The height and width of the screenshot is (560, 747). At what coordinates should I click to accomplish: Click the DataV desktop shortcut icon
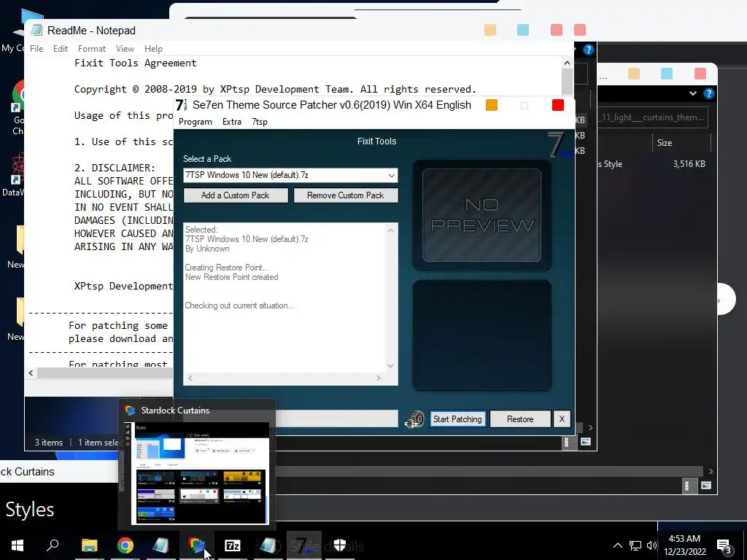pyautogui.click(x=18, y=169)
